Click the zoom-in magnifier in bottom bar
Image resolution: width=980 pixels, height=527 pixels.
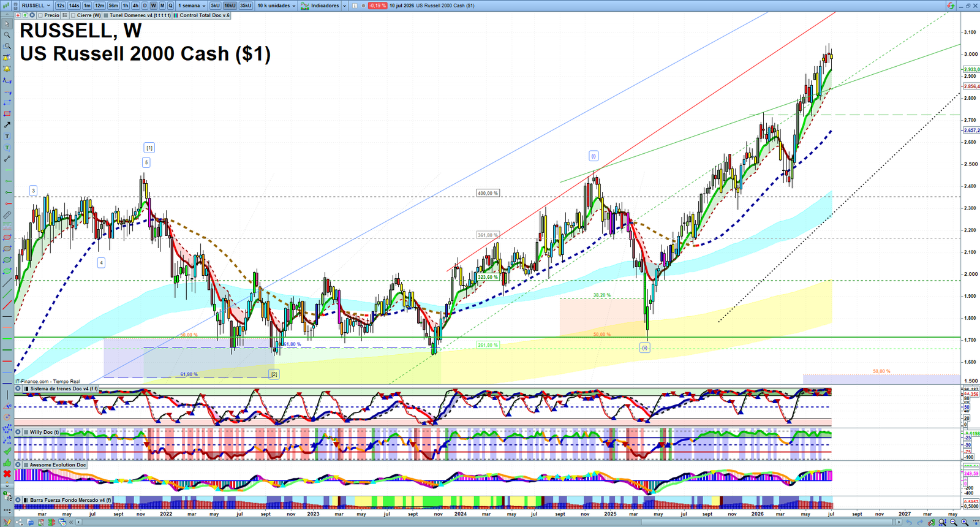(965, 522)
